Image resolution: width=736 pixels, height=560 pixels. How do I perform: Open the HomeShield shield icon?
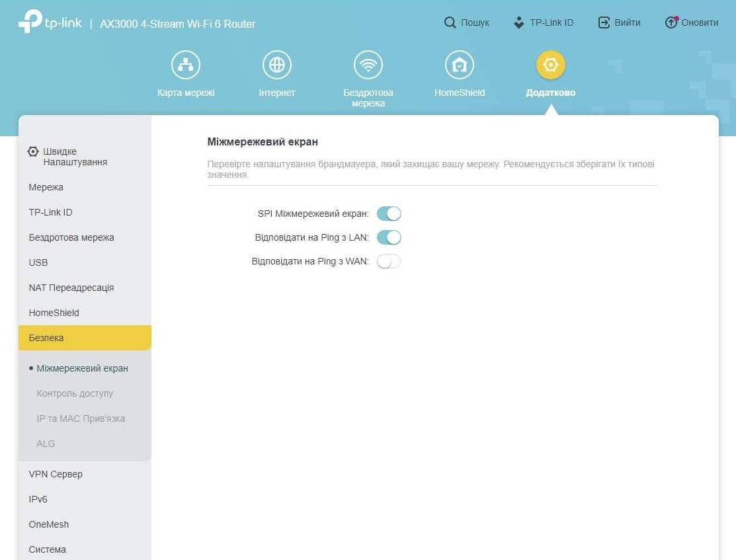click(x=459, y=65)
